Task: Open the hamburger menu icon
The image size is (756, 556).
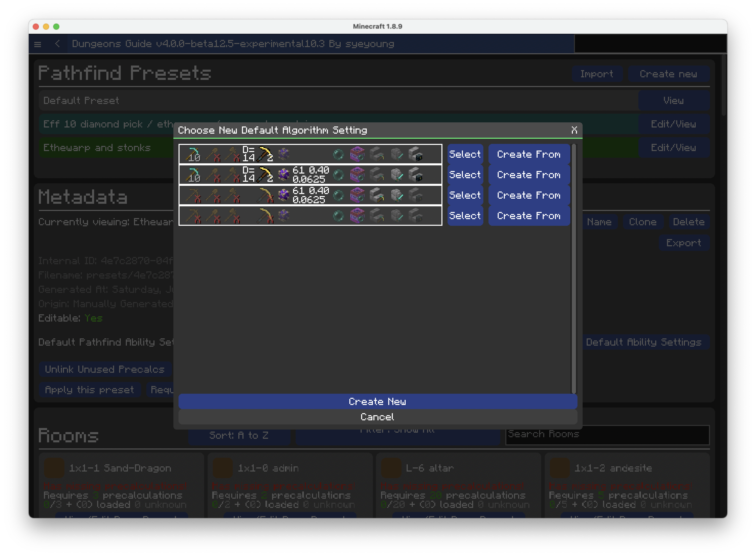Action: tap(38, 44)
